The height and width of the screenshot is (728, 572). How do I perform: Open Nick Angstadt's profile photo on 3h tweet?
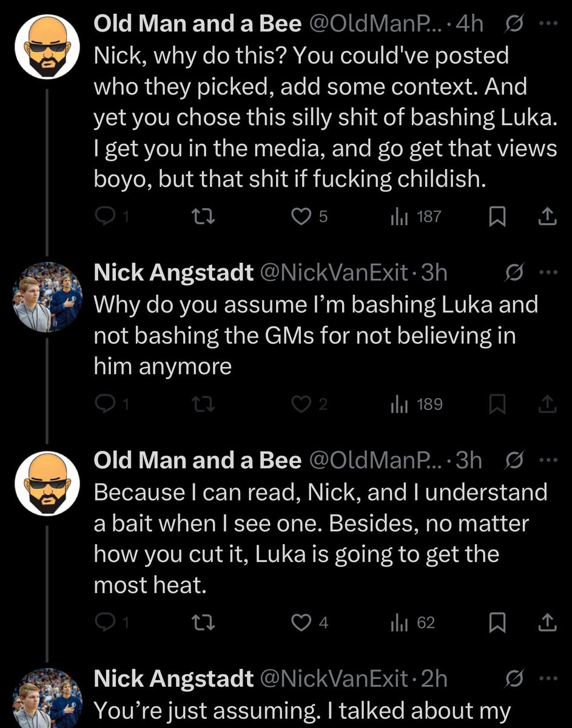pos(48,297)
